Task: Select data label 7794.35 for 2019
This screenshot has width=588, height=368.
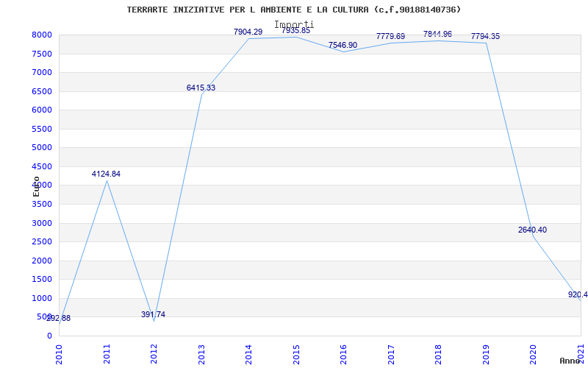Action: point(486,36)
